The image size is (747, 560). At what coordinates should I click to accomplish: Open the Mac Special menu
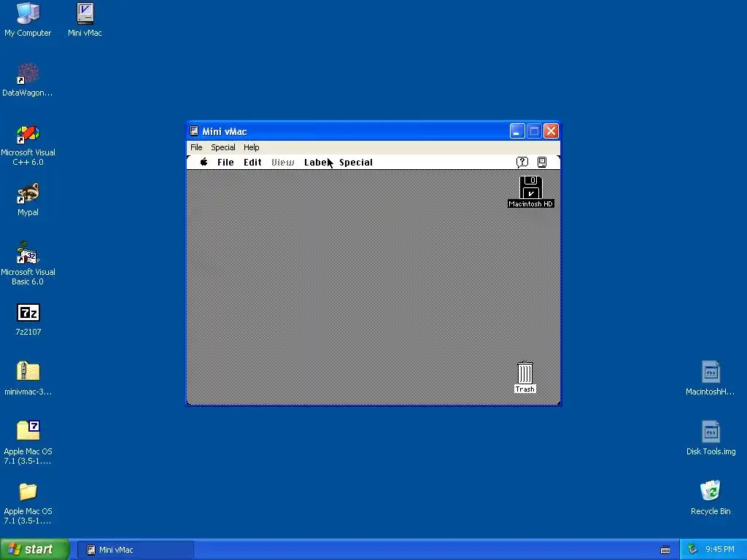[x=356, y=163]
